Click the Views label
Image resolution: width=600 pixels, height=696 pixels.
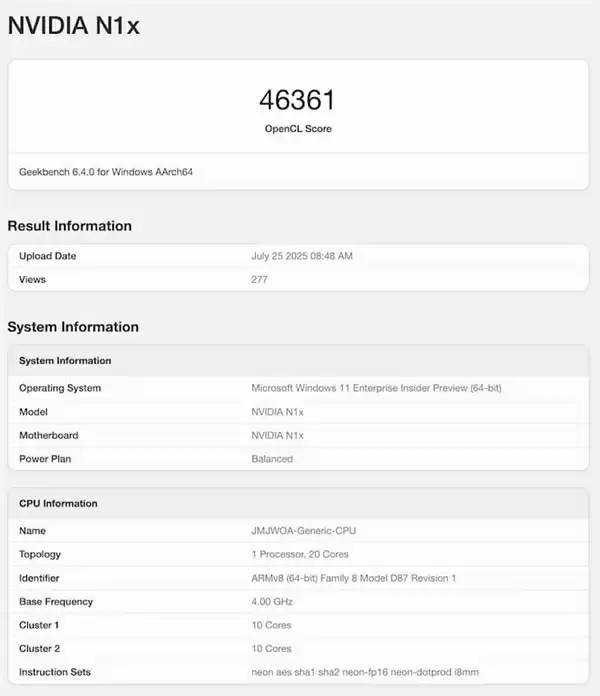pyautogui.click(x=32, y=280)
